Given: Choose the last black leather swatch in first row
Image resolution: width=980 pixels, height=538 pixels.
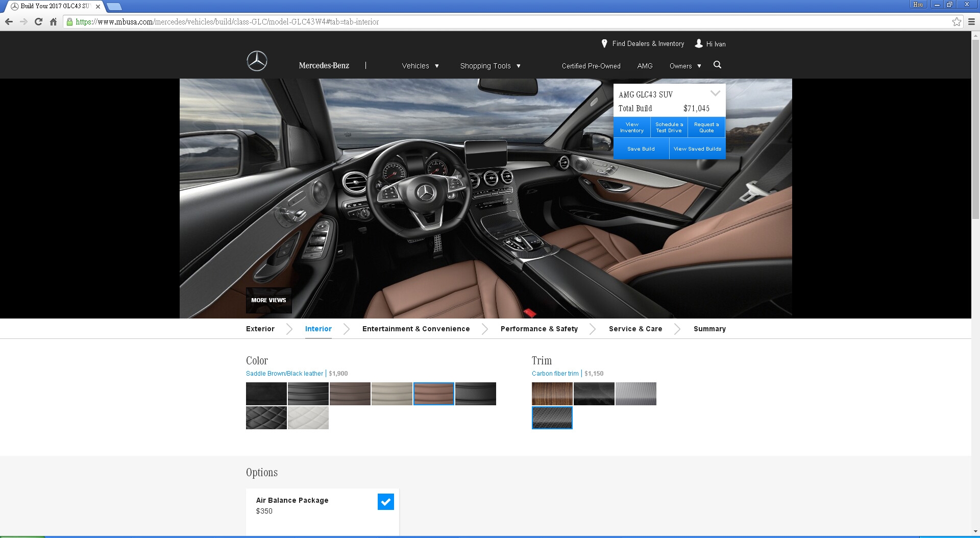Looking at the screenshot, I should [476, 394].
